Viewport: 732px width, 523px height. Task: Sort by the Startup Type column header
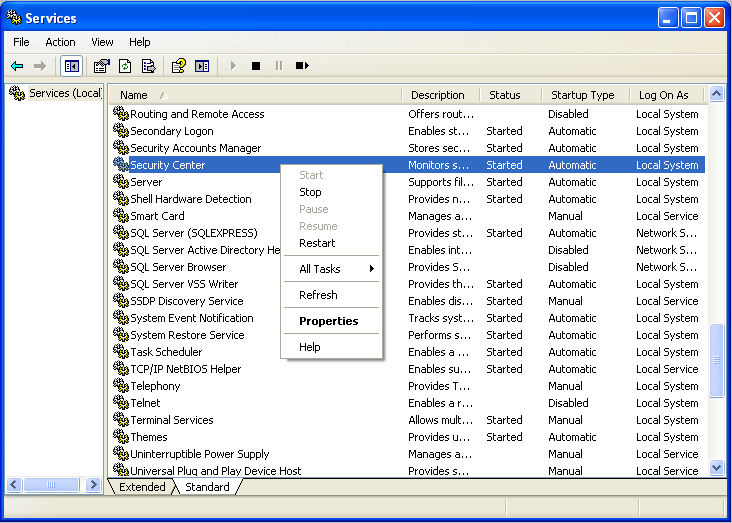click(x=583, y=95)
